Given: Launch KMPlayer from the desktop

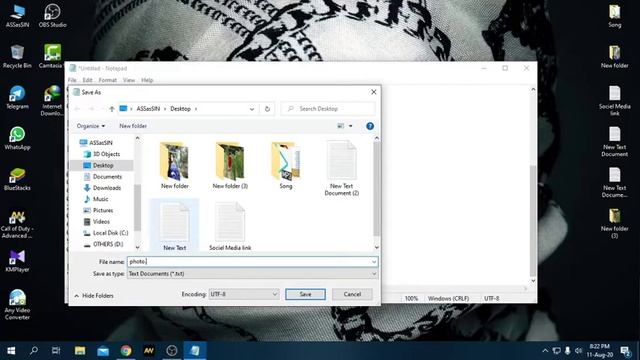Looking at the screenshot, I should (17, 260).
